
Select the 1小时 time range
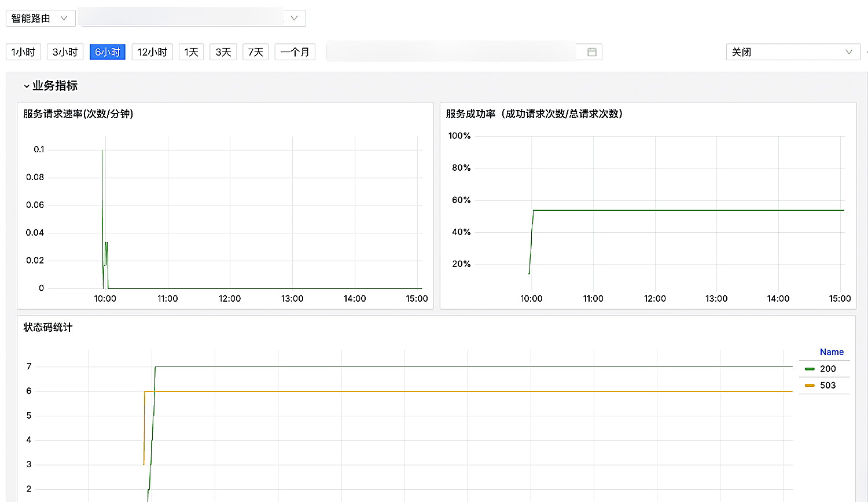(23, 52)
